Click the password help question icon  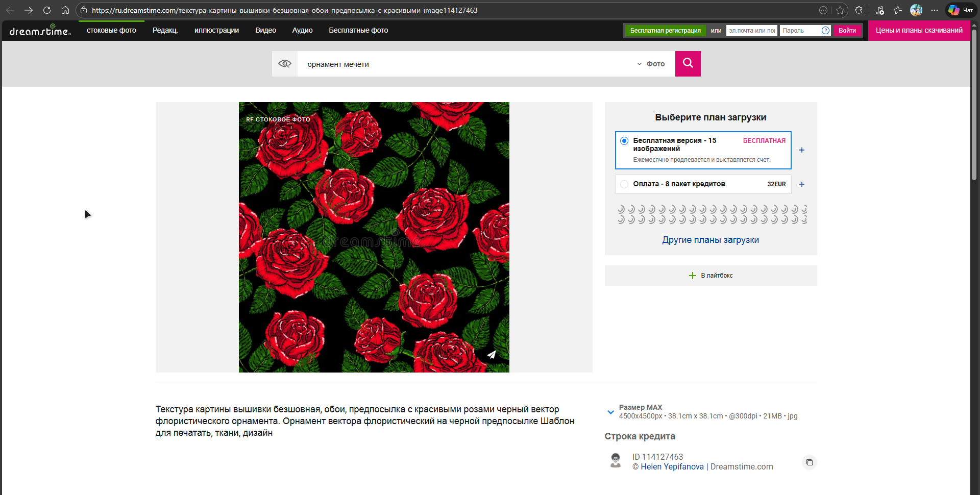825,31
